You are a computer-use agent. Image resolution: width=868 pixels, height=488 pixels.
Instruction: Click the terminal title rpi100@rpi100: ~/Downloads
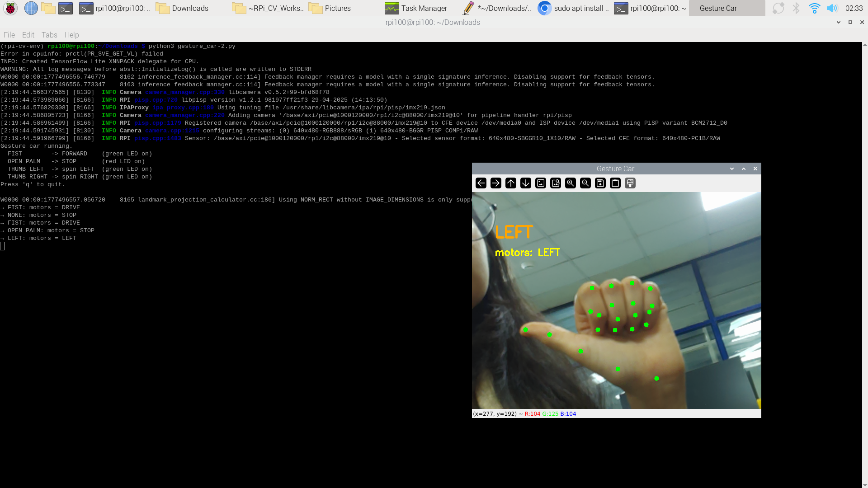[433, 22]
